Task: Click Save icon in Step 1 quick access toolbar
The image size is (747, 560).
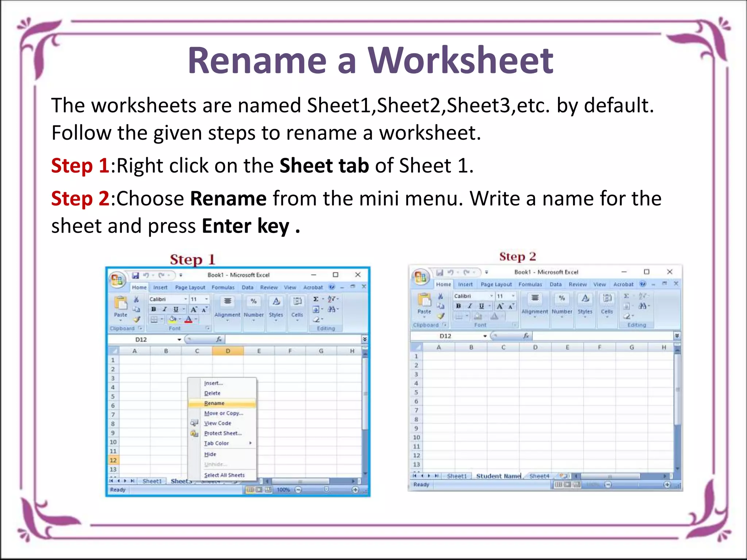Action: [x=136, y=275]
